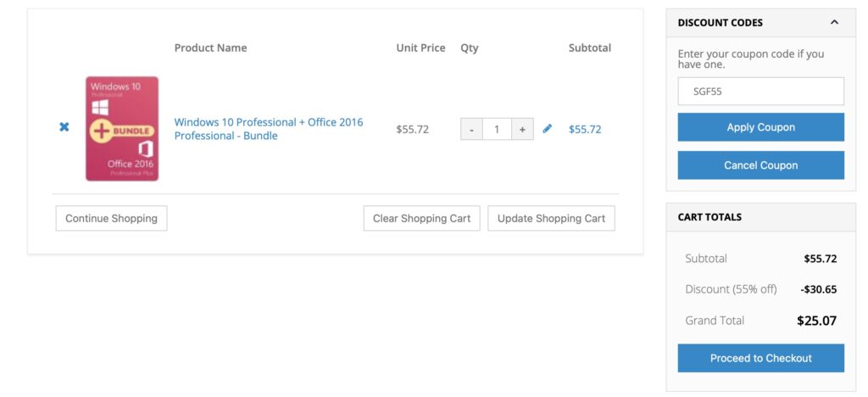The image size is (868, 397).
Task: Update the shopping cart
Action: [551, 218]
